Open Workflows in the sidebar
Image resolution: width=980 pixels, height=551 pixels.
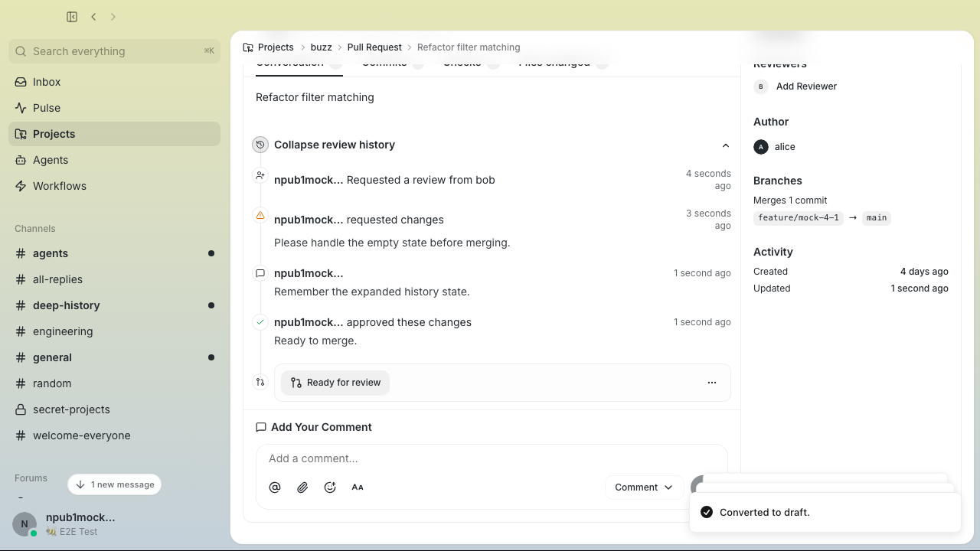[115, 186]
